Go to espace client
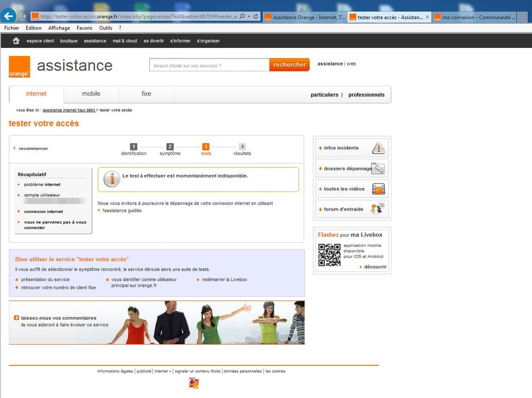The height and width of the screenshot is (398, 532). [40, 41]
